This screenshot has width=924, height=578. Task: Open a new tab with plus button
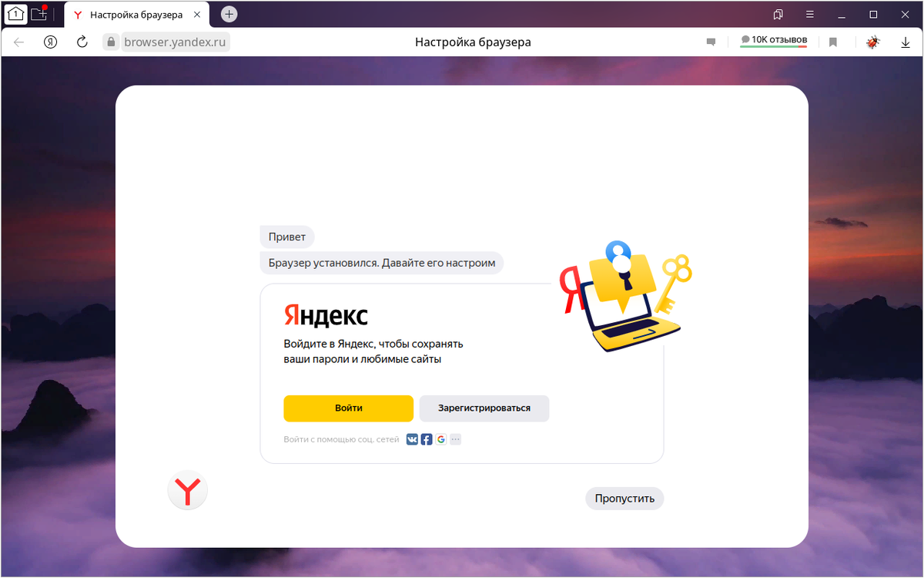(229, 14)
